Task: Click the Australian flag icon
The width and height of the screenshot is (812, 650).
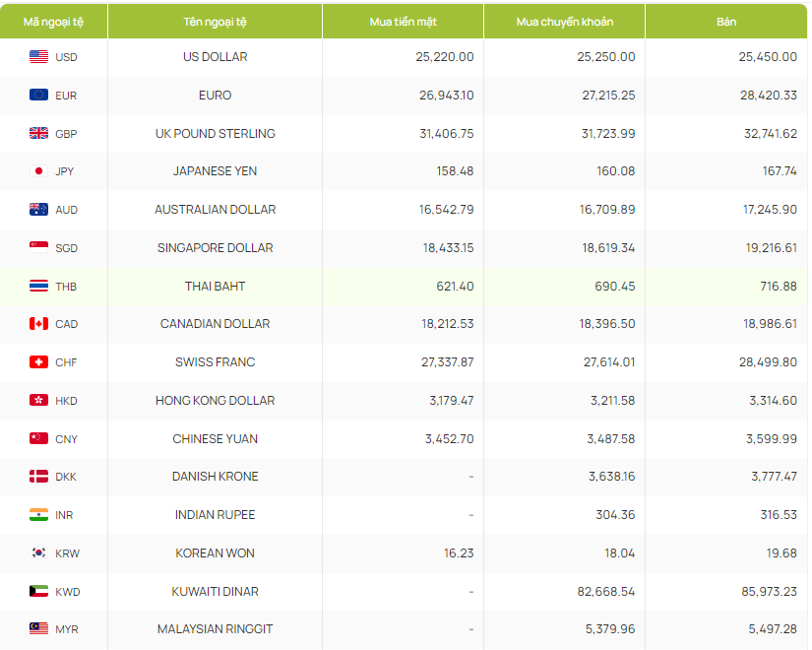Action: point(38,210)
